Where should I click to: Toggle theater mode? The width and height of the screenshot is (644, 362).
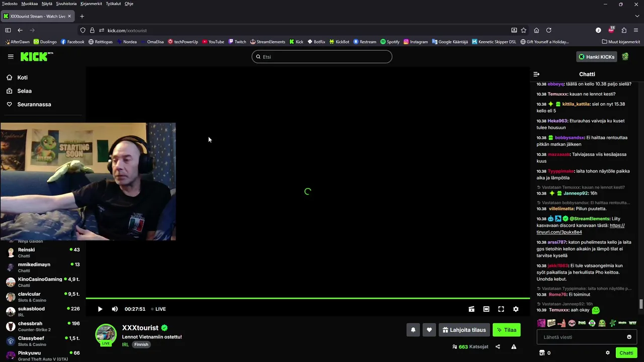(x=486, y=309)
